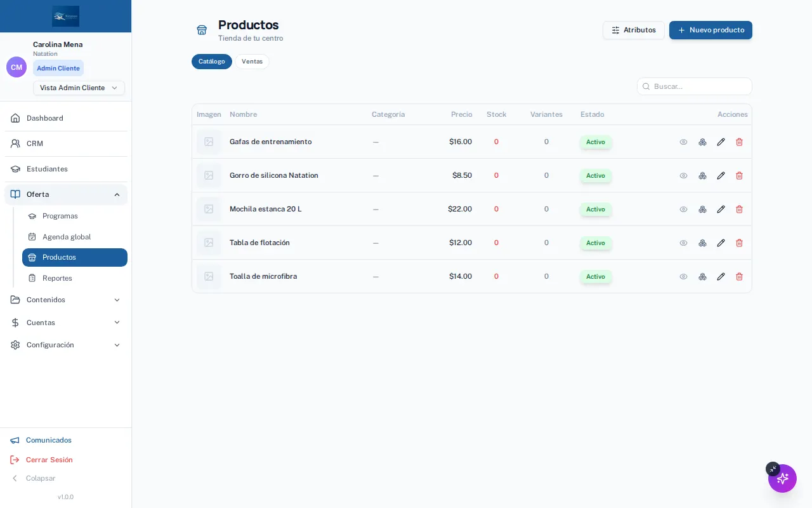Open variants icon for Tabla de flotación
Viewport: 812px width, 508px height.
coord(702,243)
